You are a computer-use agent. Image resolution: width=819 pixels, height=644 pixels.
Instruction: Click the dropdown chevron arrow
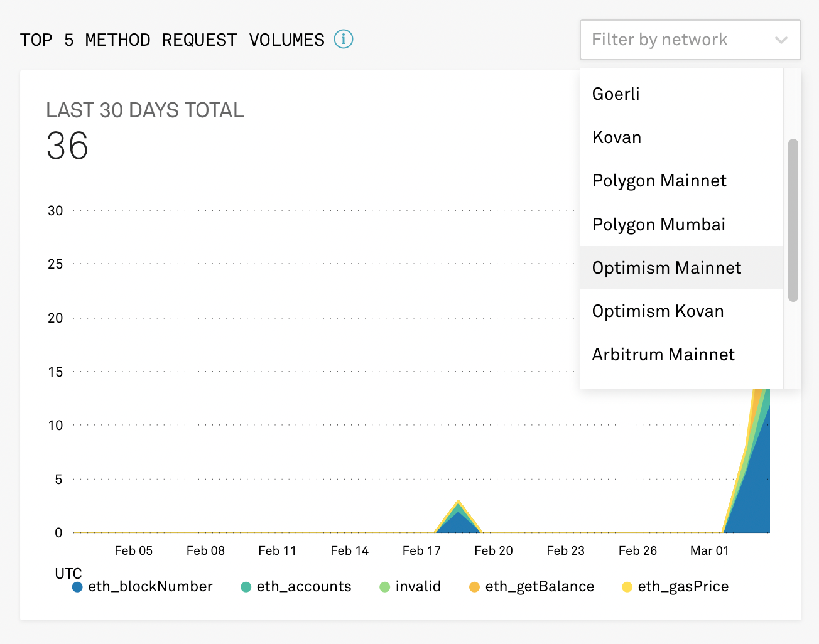pos(781,40)
